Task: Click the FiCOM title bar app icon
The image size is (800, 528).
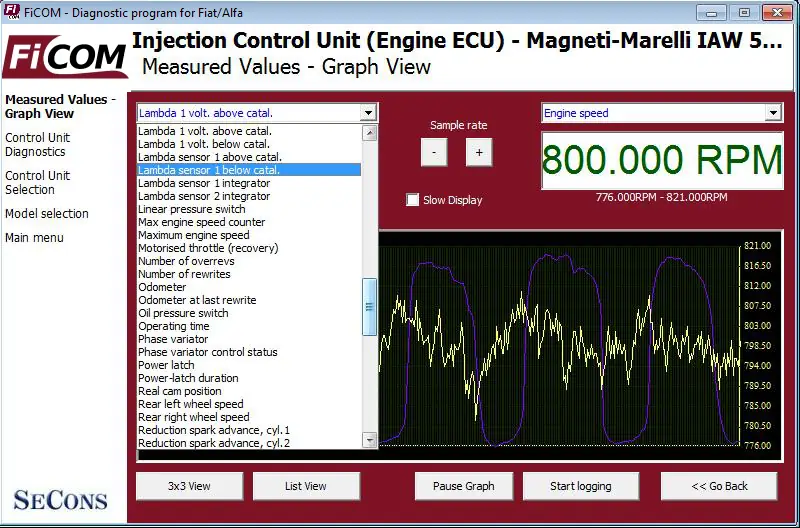Action: pyautogui.click(x=12, y=11)
